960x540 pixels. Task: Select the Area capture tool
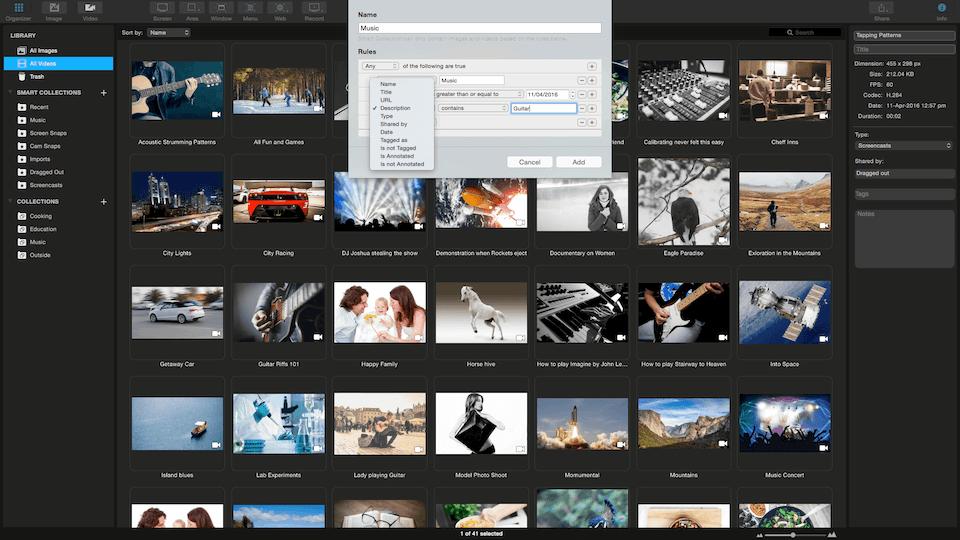191,8
